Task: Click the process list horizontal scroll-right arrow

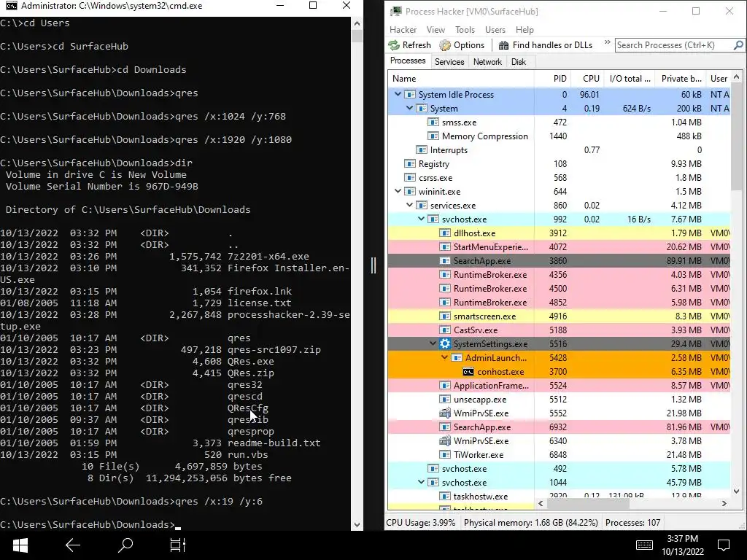Action: click(724, 503)
